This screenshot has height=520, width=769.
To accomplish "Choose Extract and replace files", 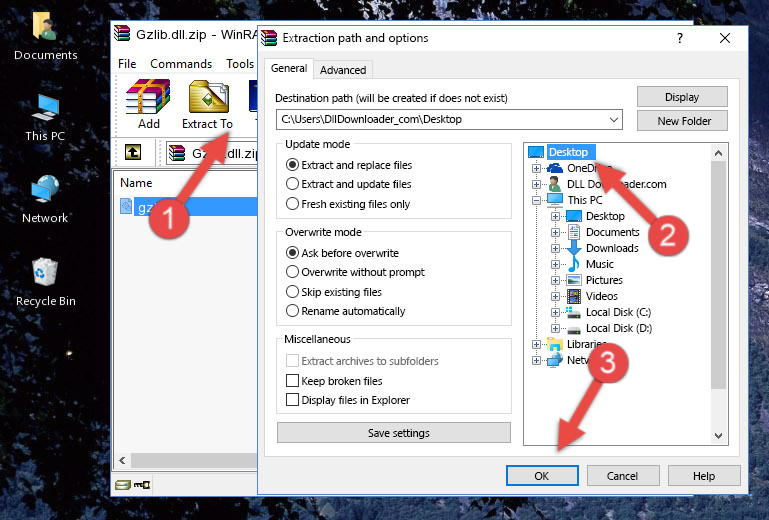I will 349,165.
